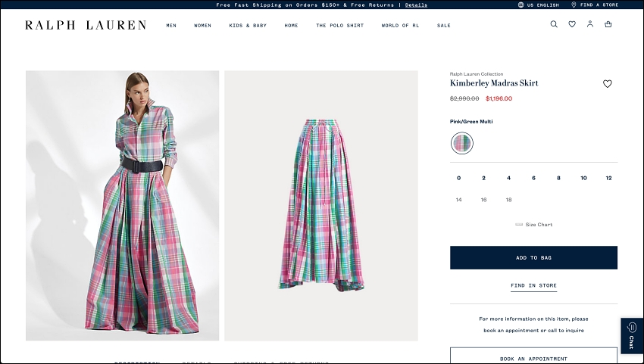This screenshot has width=644, height=364.
Task: Open the World of RL menu
Action: [x=400, y=26]
